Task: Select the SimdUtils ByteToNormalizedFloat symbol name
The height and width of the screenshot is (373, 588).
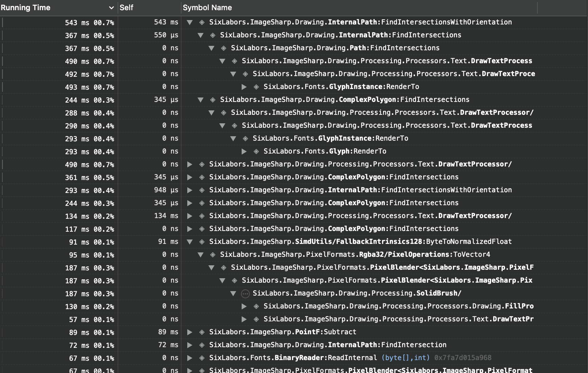Action: point(360,242)
